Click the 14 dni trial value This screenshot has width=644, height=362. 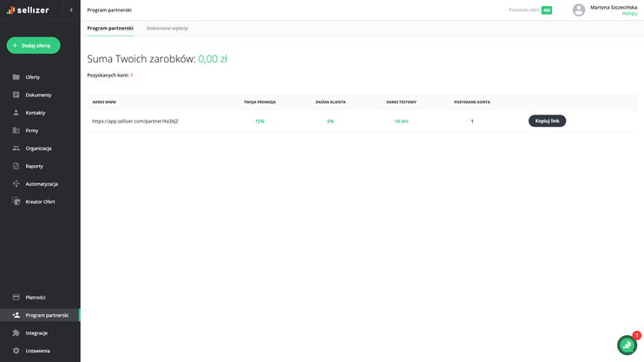coord(401,122)
